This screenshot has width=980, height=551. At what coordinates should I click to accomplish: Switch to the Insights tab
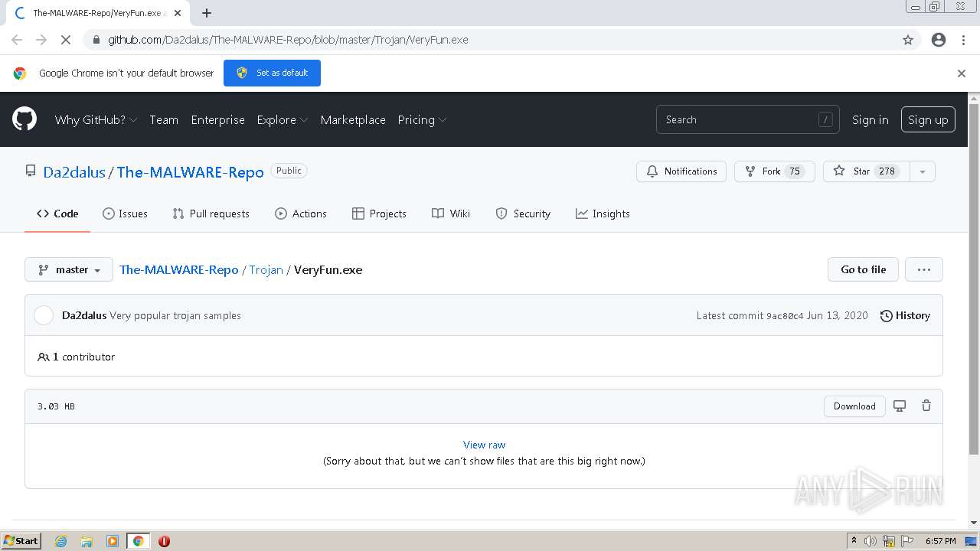(603, 214)
